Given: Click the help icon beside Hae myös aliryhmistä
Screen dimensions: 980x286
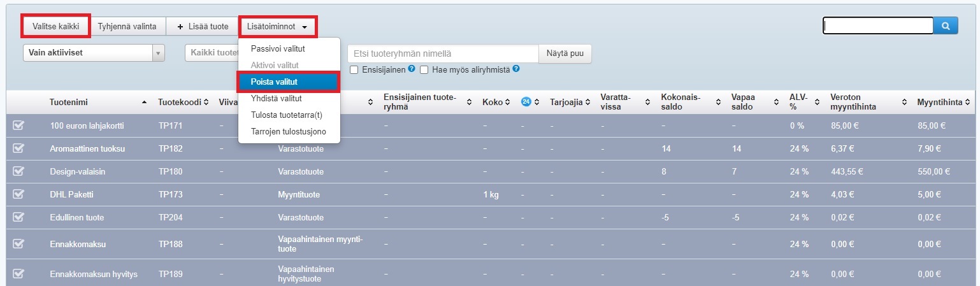Looking at the screenshot, I should 516,69.
